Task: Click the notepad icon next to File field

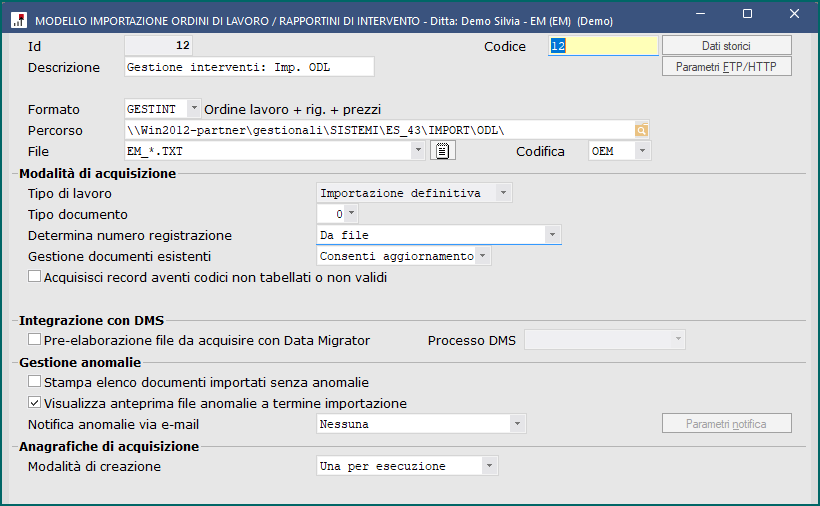Action: pyautogui.click(x=443, y=151)
